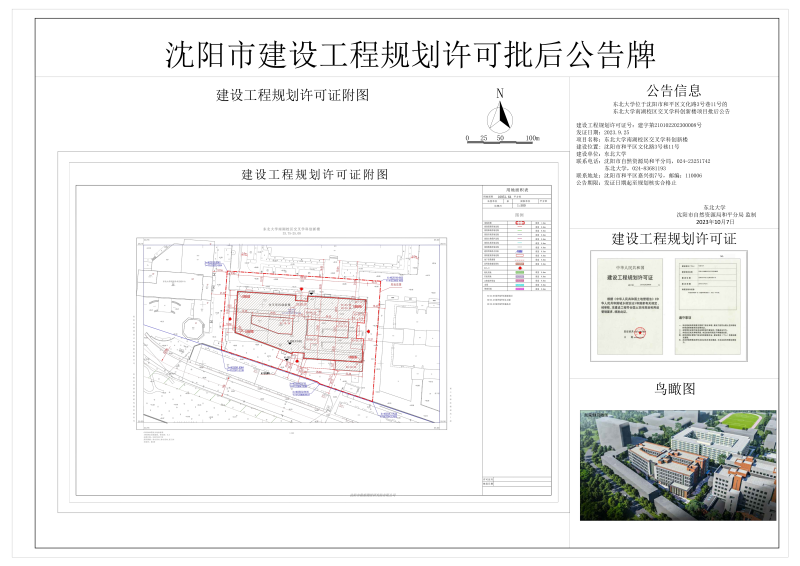Click the 建设单位：东北大学 line
800x566 pixels.
(x=601, y=154)
